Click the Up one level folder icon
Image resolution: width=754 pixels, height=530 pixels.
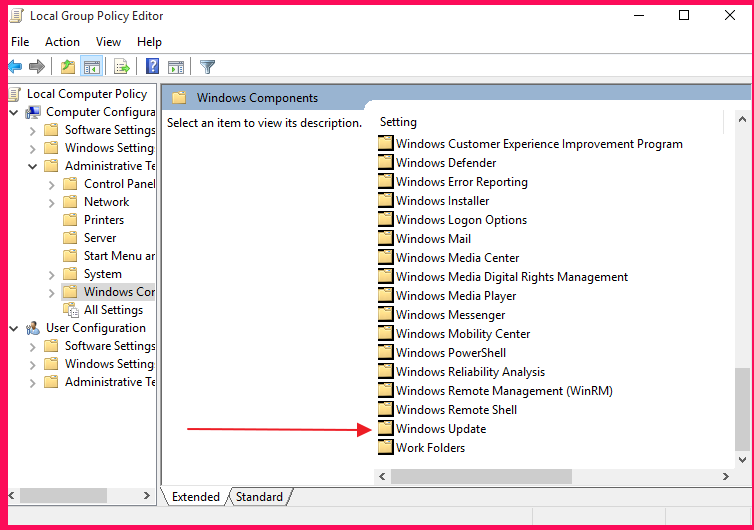click(x=67, y=67)
